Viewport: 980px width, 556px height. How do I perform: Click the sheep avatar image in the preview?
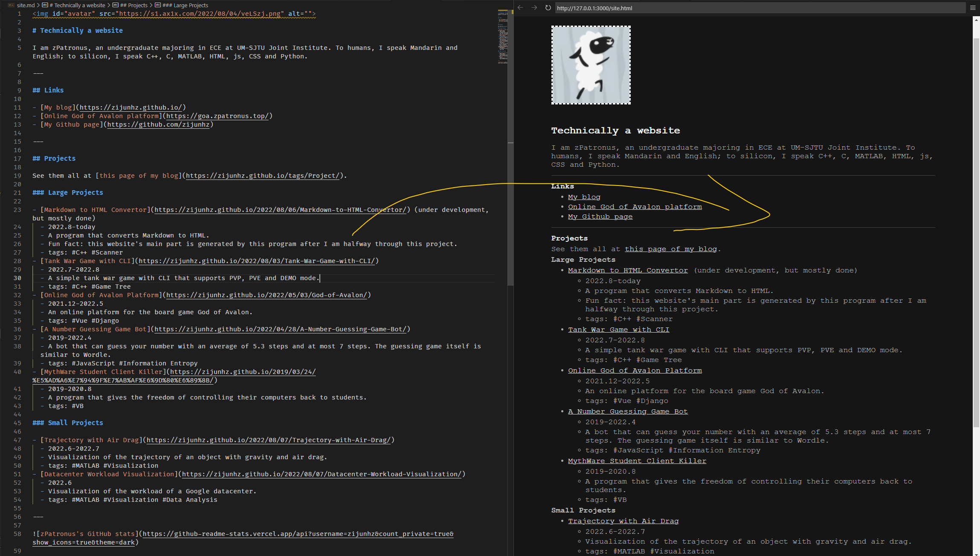pyautogui.click(x=591, y=65)
